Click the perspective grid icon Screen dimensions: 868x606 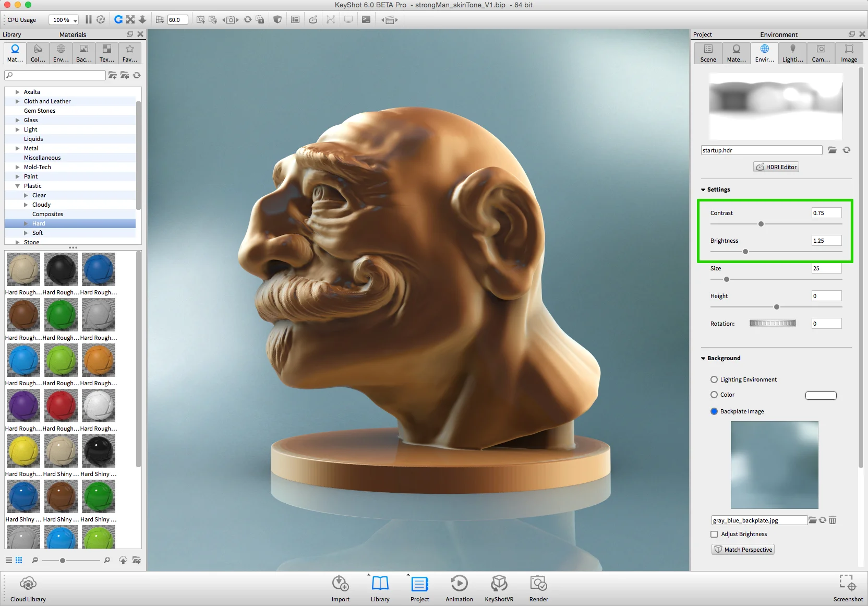[160, 19]
